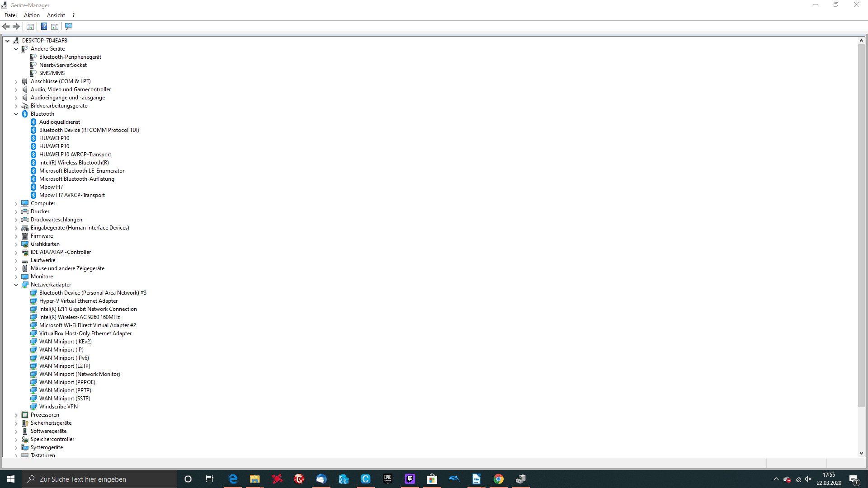Click the Cortana circle icon
868x488 pixels.
coord(188,479)
